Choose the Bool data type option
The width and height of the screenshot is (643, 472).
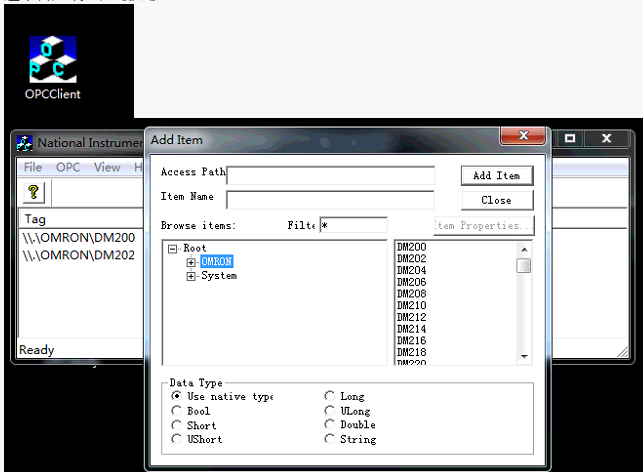click(x=177, y=411)
